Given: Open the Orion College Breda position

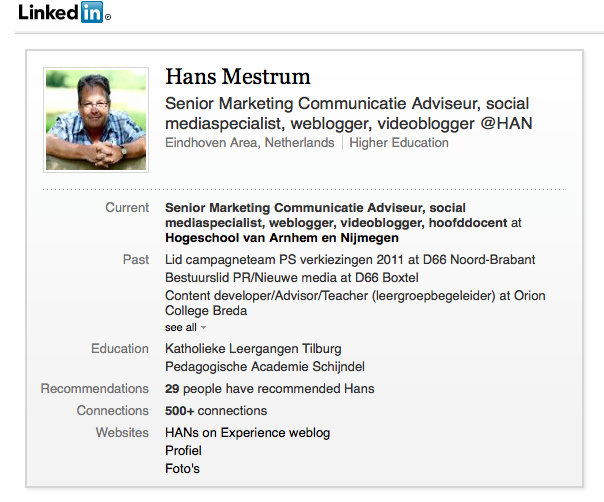Looking at the screenshot, I should (x=355, y=303).
